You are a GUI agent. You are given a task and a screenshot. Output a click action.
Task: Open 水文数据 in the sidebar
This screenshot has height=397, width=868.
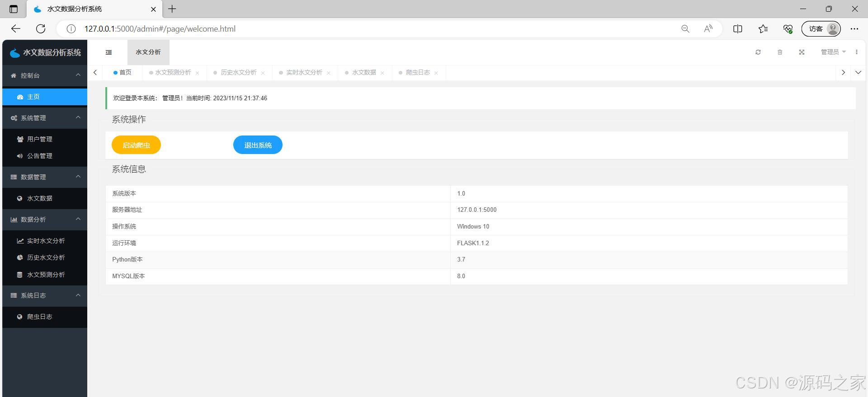[x=45, y=198]
